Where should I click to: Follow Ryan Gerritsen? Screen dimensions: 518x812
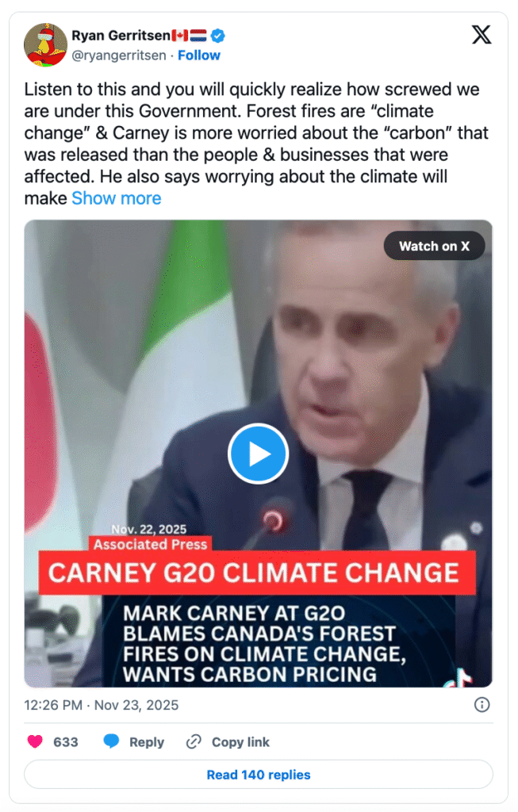(x=199, y=56)
